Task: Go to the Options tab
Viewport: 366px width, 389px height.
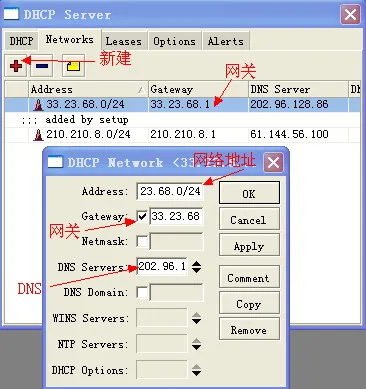Action: [174, 41]
